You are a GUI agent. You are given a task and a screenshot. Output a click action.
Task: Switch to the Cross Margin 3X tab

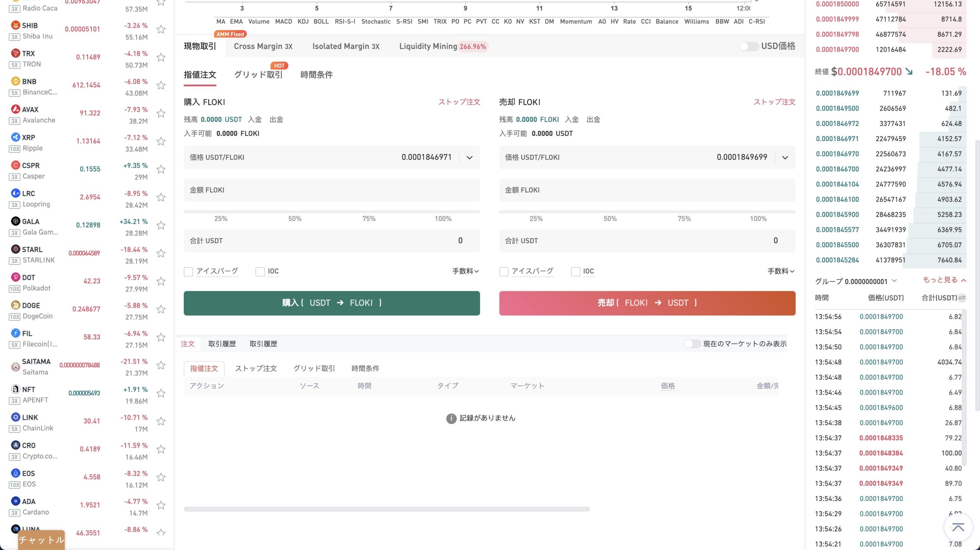(263, 46)
